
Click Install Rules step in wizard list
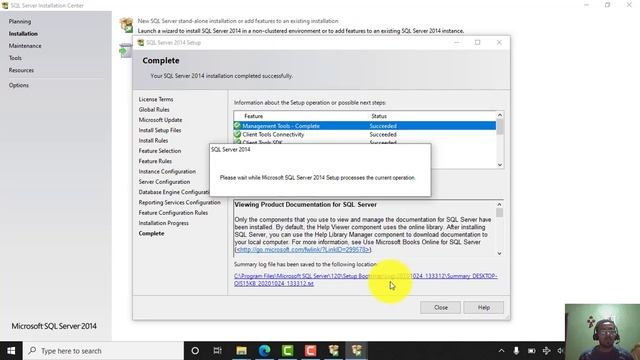pyautogui.click(x=153, y=140)
